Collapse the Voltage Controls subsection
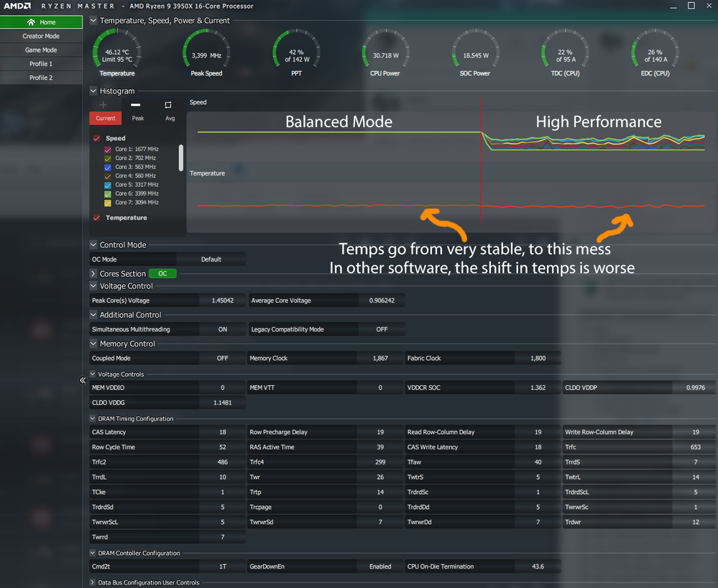The height and width of the screenshot is (588, 718). click(x=93, y=374)
